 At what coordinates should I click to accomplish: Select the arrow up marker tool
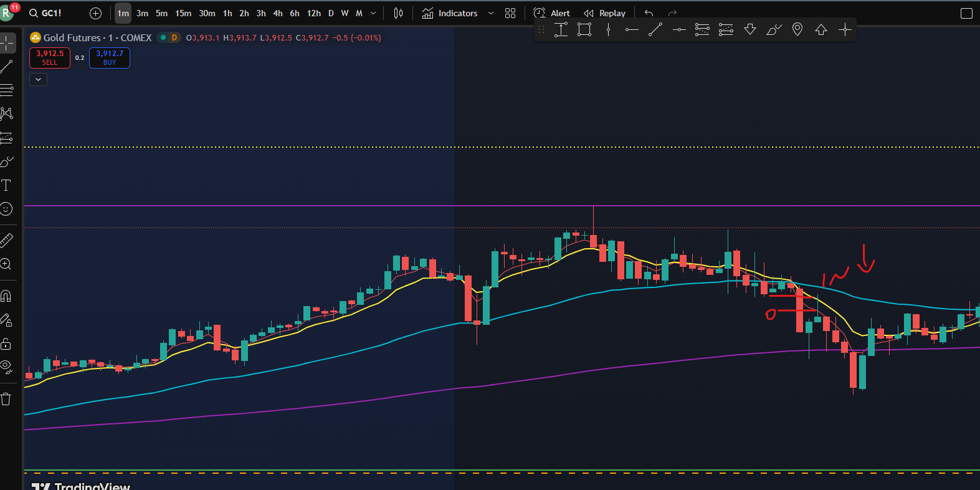pyautogui.click(x=821, y=29)
